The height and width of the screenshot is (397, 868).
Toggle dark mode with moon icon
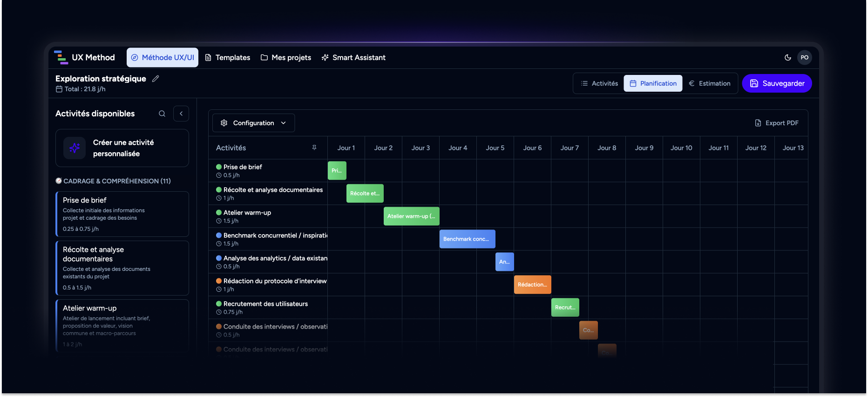[787, 58]
